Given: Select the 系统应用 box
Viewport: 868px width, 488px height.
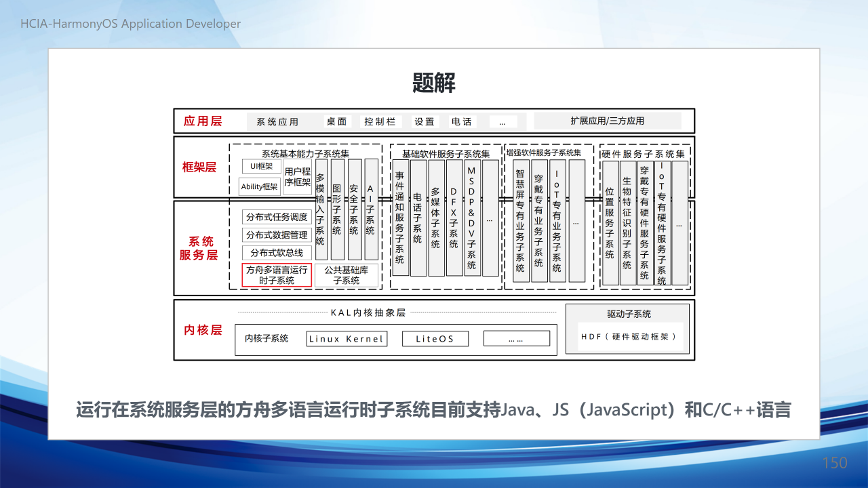Looking at the screenshot, I should pyautogui.click(x=278, y=122).
